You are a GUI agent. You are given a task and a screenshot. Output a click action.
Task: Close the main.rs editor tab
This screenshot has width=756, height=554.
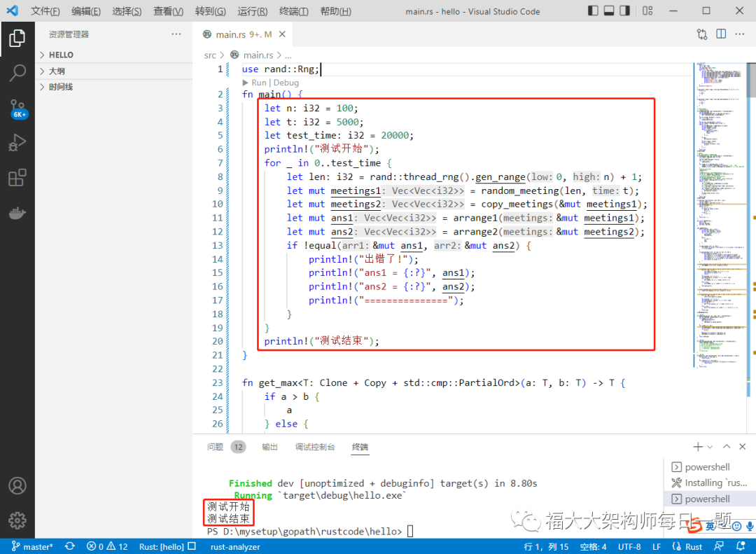coord(282,34)
